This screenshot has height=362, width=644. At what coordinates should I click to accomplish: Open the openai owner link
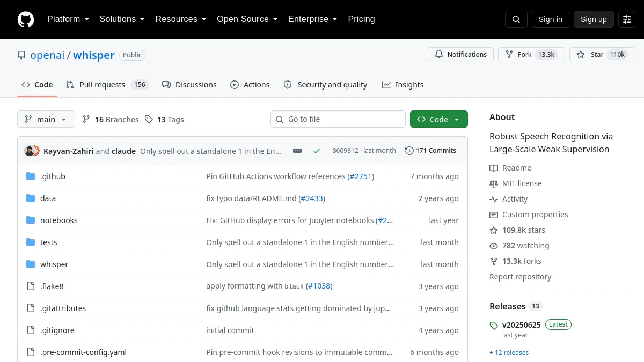click(x=47, y=55)
